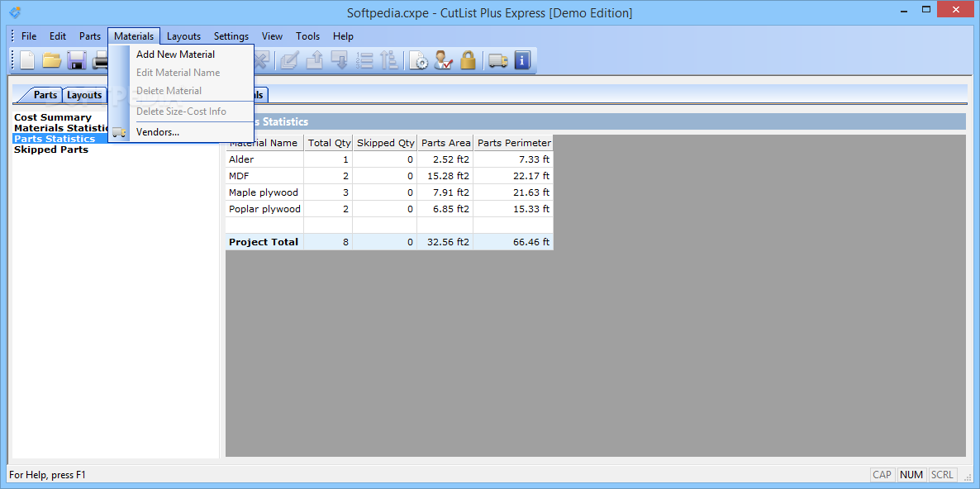
Task: Click the move up arrow toolbar icon
Action: click(314, 60)
